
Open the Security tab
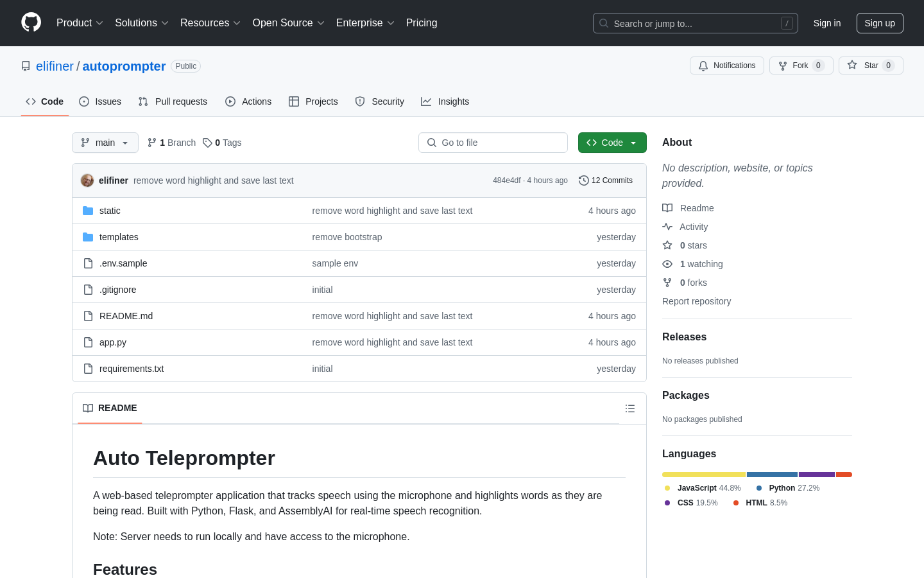point(380,101)
